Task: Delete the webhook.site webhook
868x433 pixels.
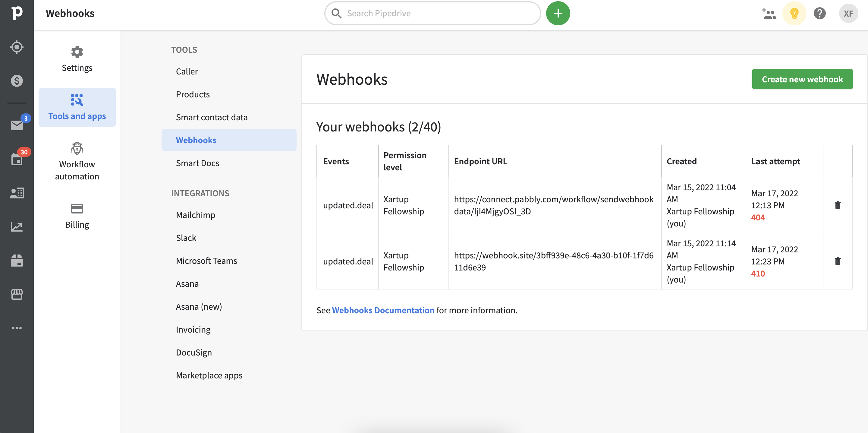Action: tap(838, 261)
